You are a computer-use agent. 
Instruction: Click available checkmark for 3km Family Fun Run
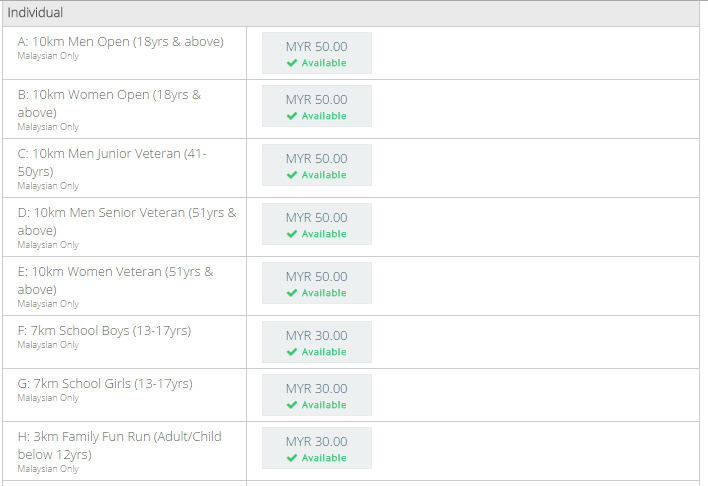point(292,458)
